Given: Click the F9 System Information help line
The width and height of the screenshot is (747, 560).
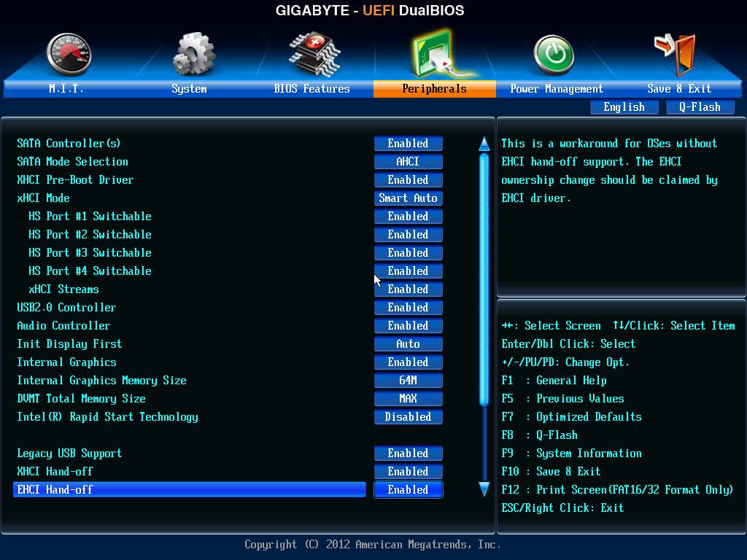Looking at the screenshot, I should (x=571, y=453).
